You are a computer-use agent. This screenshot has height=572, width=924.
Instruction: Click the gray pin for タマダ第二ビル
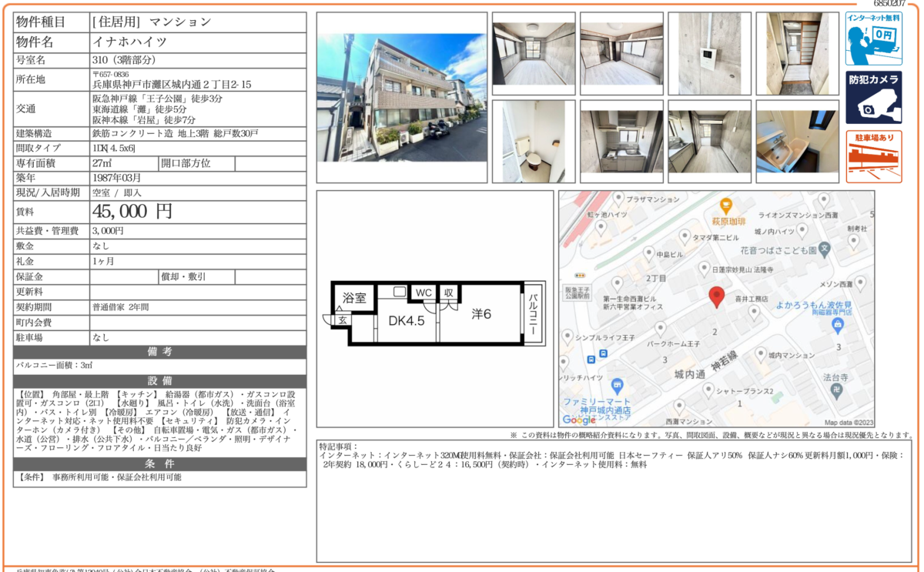point(684,238)
